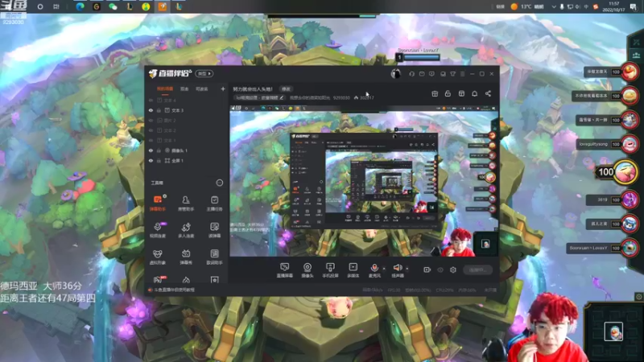The image size is (644, 362).
Task: Click the user avatar in the title bar
Action: [395, 74]
